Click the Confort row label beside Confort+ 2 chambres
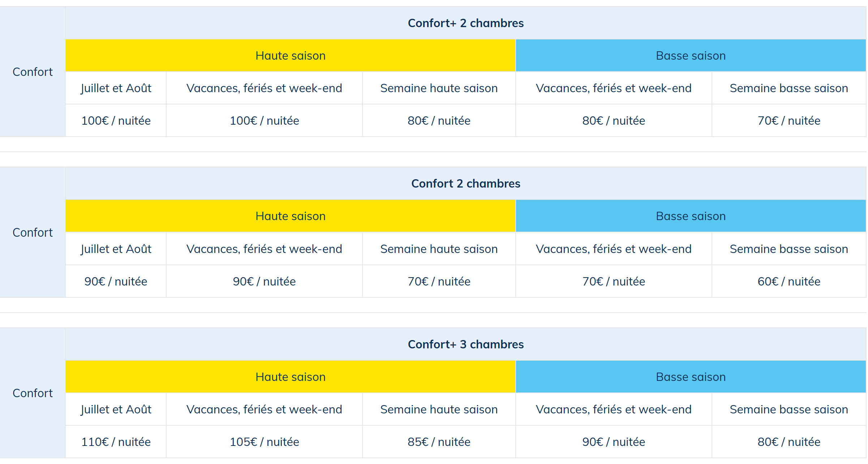 [33, 72]
